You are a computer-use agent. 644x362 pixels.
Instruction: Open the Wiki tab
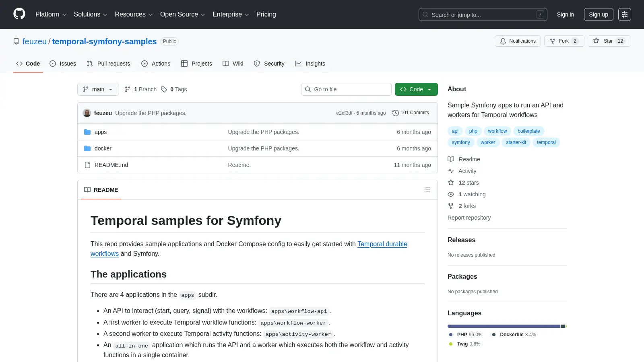click(x=233, y=64)
